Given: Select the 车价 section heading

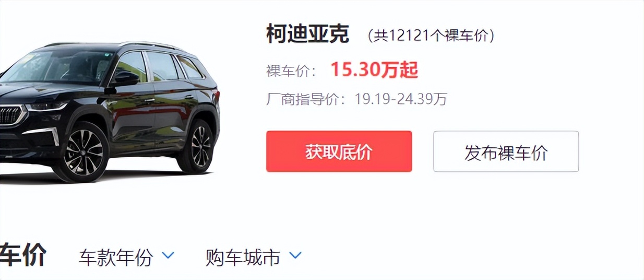Looking at the screenshot, I should click(23, 255).
